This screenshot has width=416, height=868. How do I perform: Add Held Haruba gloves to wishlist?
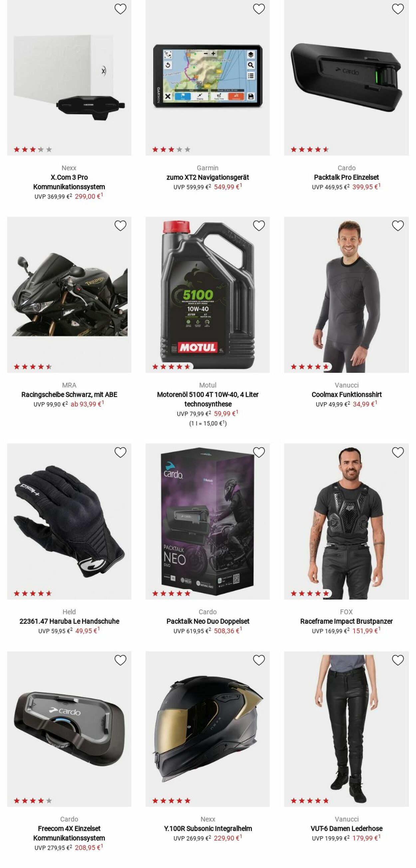120,452
